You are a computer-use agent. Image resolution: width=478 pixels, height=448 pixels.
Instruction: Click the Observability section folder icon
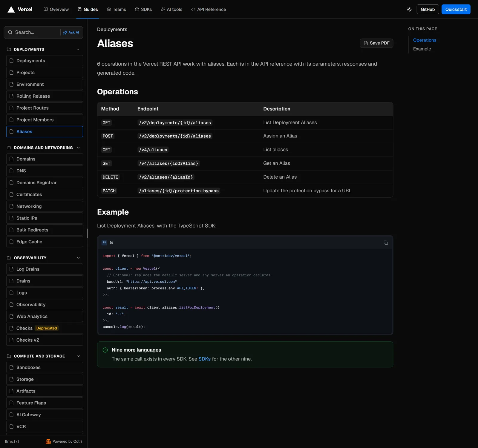pos(9,258)
